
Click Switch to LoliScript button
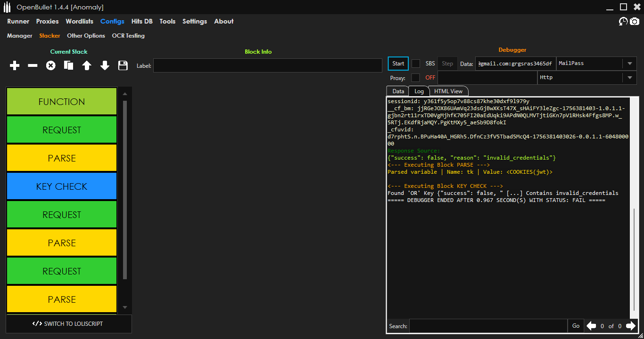pos(68,324)
